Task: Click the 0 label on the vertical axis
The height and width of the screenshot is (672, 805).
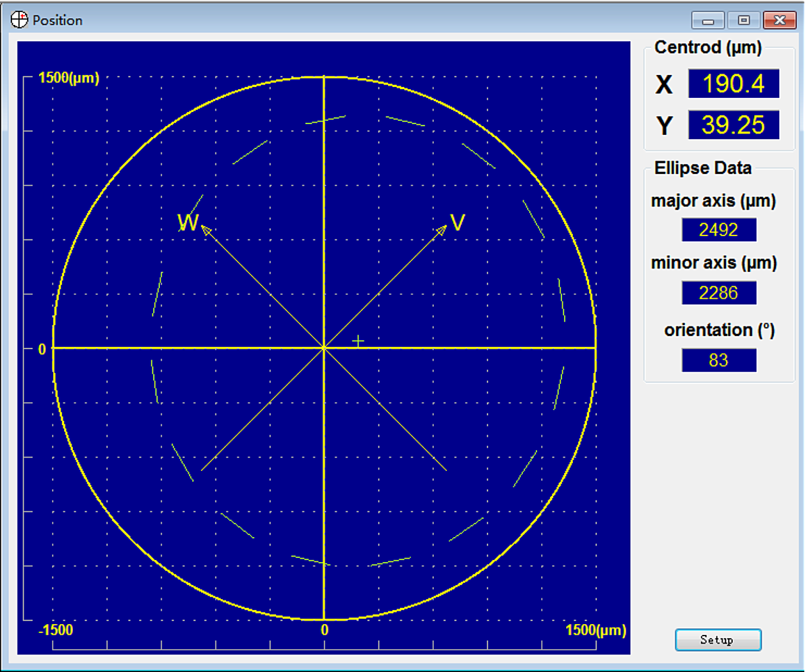Action: 42,349
